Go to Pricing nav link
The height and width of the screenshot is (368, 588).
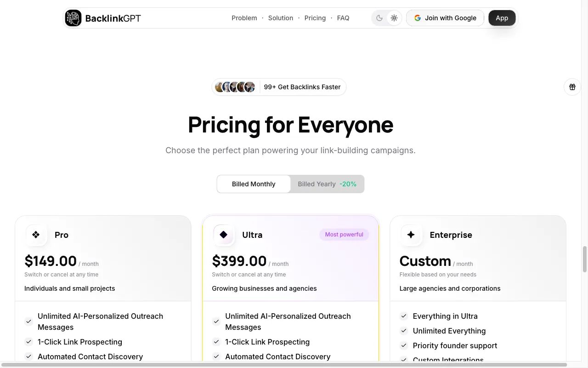point(315,18)
